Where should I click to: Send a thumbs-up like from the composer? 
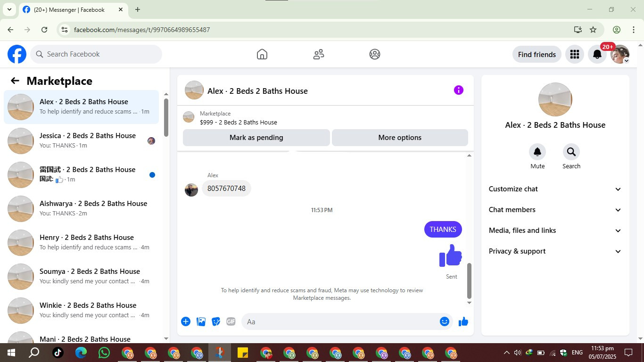[x=463, y=321]
